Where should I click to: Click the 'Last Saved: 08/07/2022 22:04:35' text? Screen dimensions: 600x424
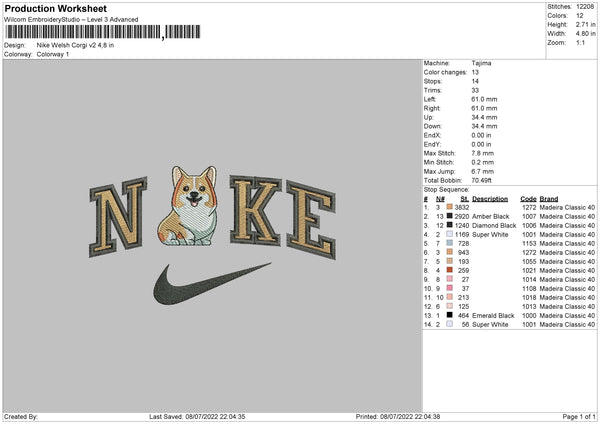point(197,416)
